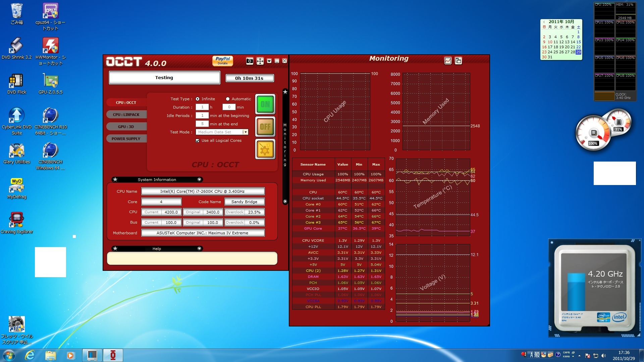This screenshot has width=644, height=362.
Task: Collapse the Help section
Action: click(199, 249)
